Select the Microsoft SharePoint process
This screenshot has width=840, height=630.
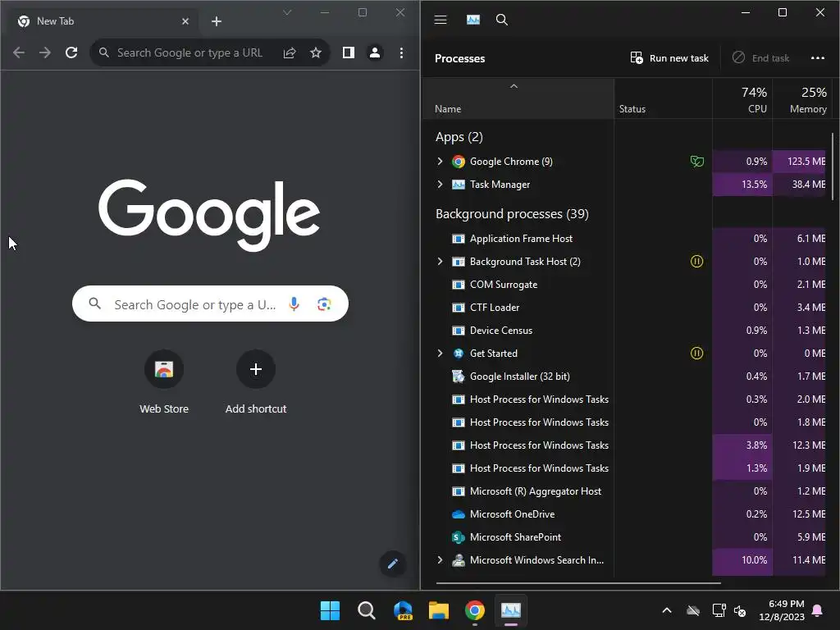624,536
